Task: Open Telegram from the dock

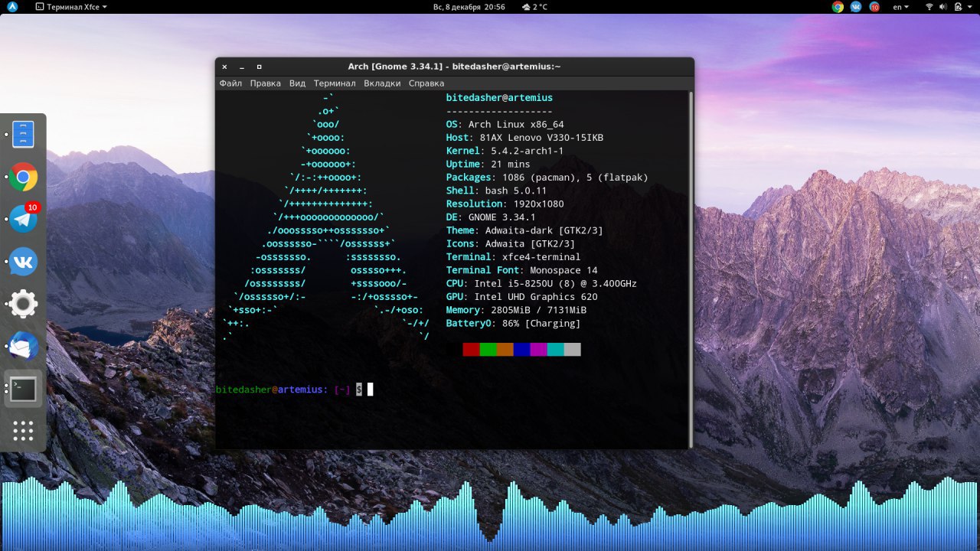Action: (x=24, y=219)
